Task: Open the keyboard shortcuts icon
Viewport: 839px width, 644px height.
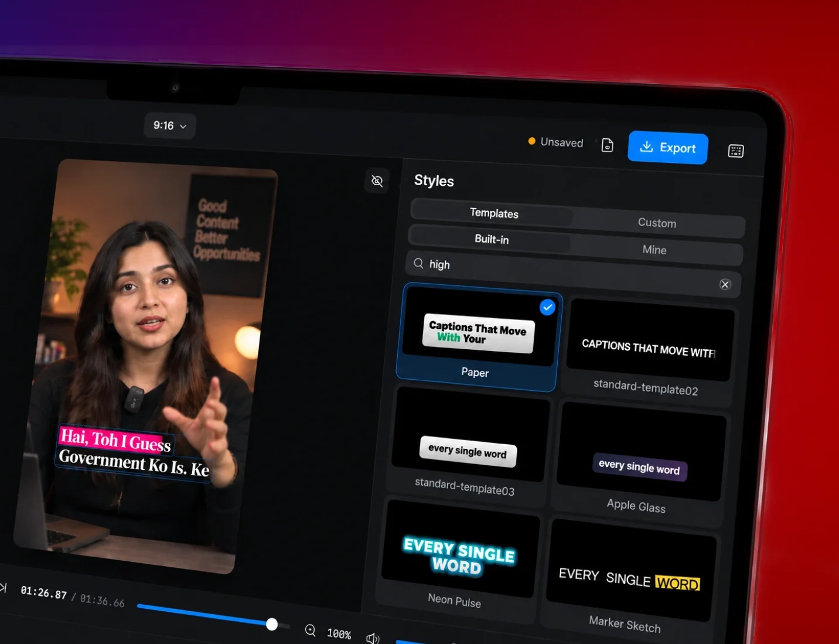Action: coord(736,151)
